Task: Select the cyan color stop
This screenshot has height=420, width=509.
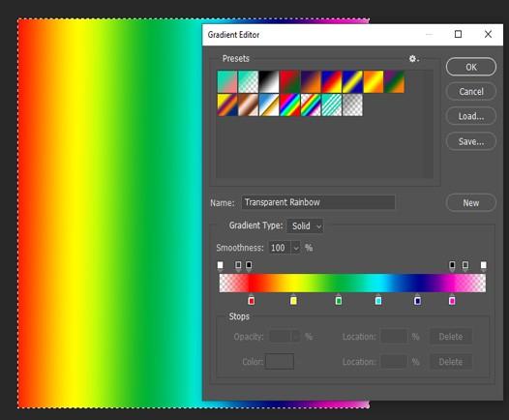Action: coord(378,300)
